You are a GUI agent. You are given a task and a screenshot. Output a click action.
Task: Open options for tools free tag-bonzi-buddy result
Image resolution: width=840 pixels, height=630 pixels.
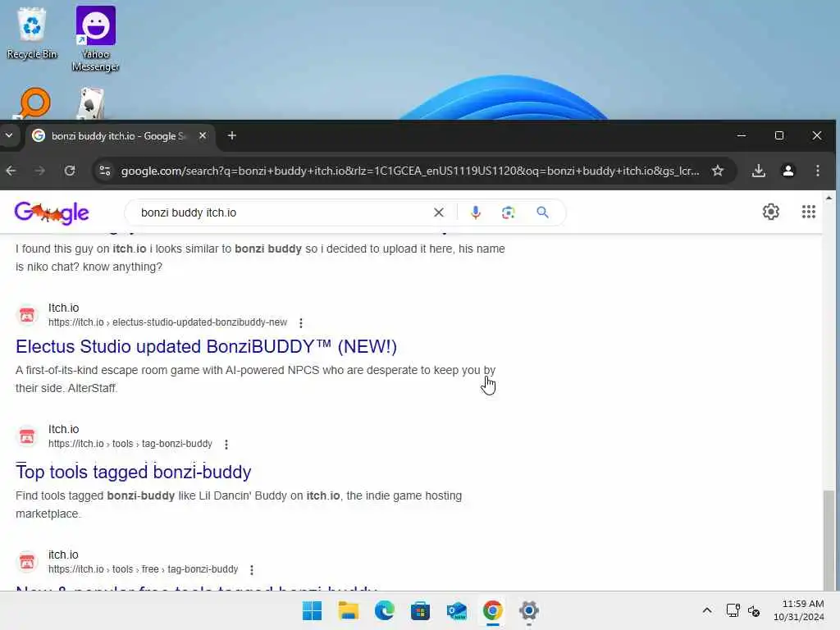tap(252, 570)
